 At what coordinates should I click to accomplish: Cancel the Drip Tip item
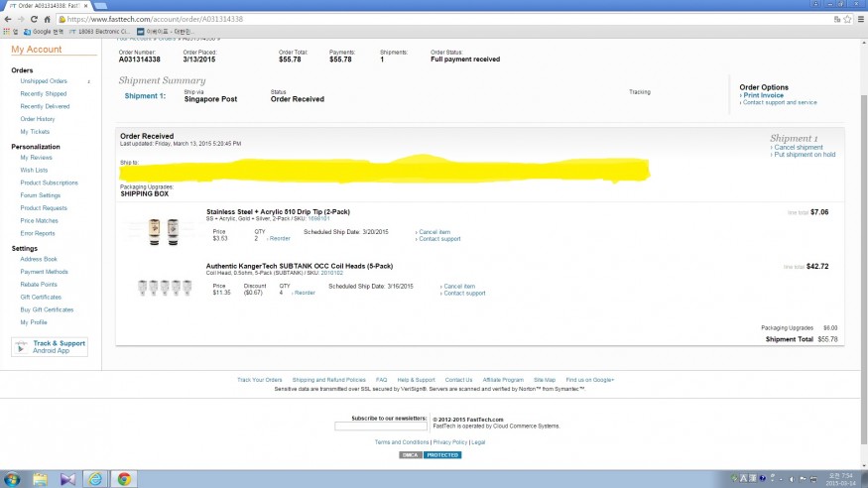pyautogui.click(x=434, y=232)
